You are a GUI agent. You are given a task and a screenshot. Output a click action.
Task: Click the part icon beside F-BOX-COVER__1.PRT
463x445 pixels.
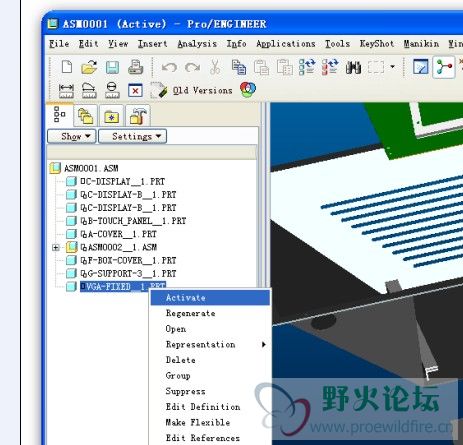click(x=71, y=260)
